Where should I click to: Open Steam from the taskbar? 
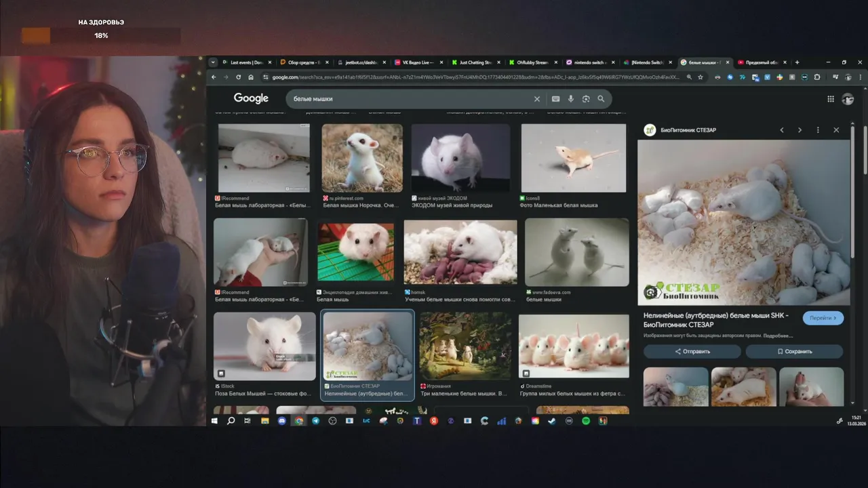click(x=552, y=421)
